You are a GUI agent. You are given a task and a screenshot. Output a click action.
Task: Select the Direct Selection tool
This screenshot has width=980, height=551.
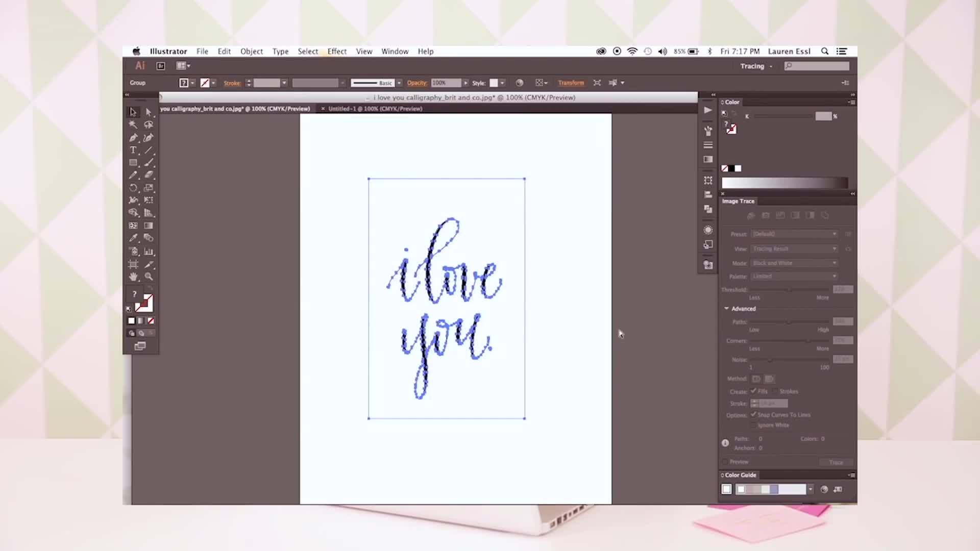pyautogui.click(x=149, y=112)
